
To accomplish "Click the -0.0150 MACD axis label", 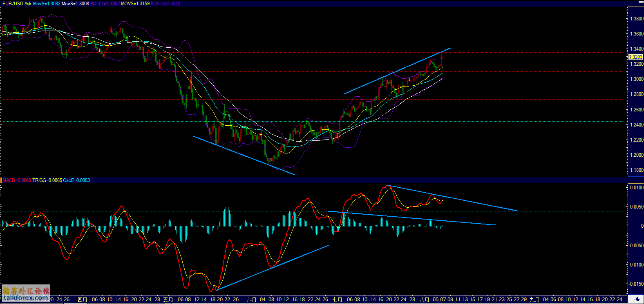I will point(636,284).
